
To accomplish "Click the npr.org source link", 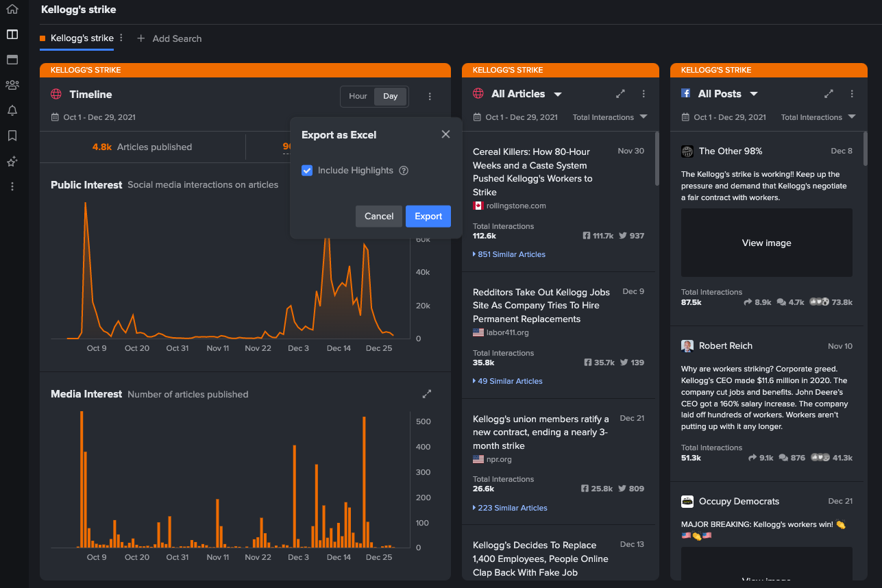I will click(499, 459).
